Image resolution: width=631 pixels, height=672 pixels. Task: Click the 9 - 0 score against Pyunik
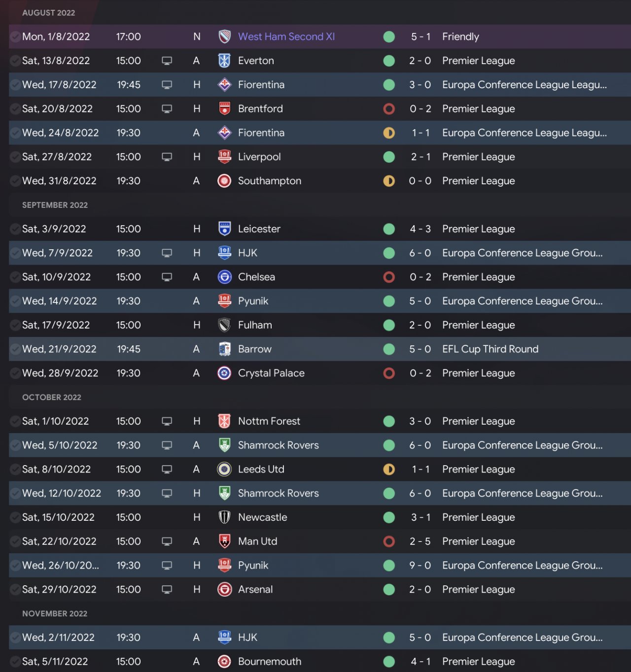click(x=420, y=566)
